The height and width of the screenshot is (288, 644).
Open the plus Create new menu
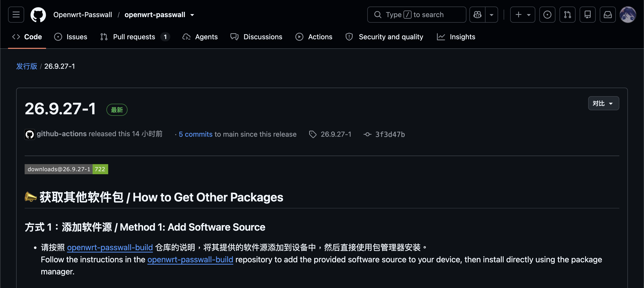522,15
